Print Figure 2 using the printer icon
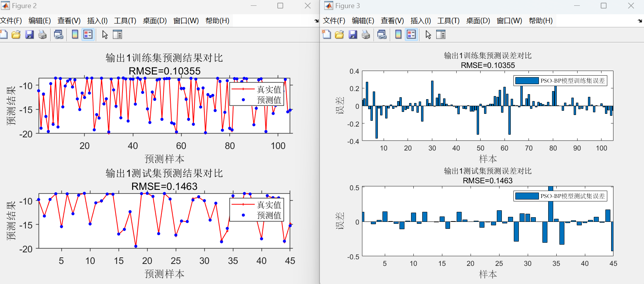The height and width of the screenshot is (284, 644). [42, 35]
